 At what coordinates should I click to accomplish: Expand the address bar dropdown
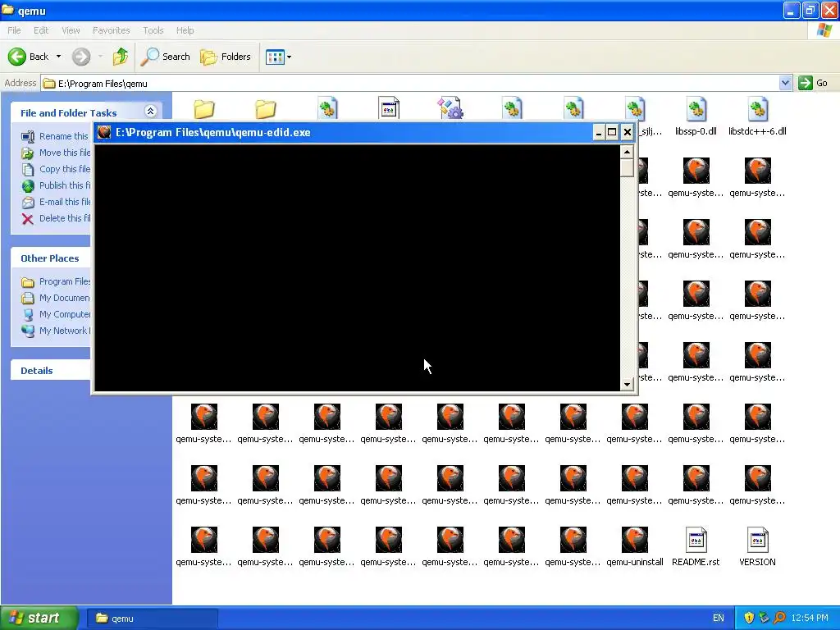pyautogui.click(x=785, y=83)
